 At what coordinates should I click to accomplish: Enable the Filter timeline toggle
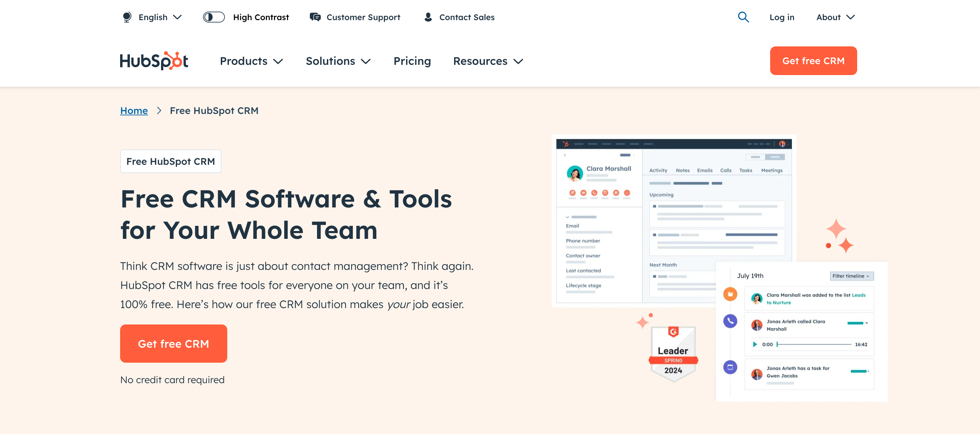(x=851, y=276)
